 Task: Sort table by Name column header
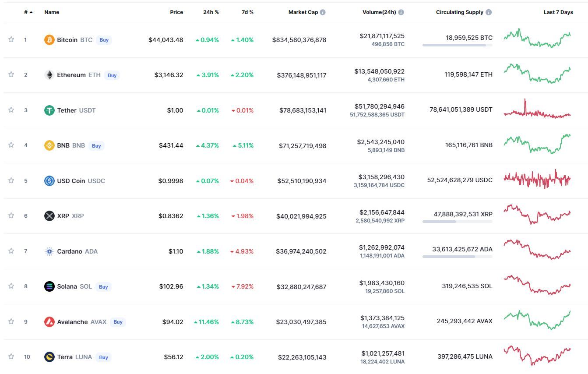pos(52,12)
